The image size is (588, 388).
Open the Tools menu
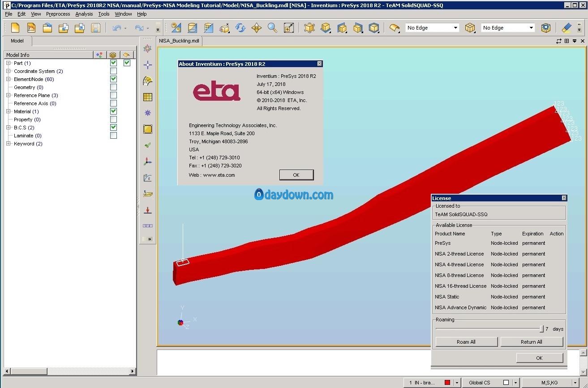pos(104,14)
